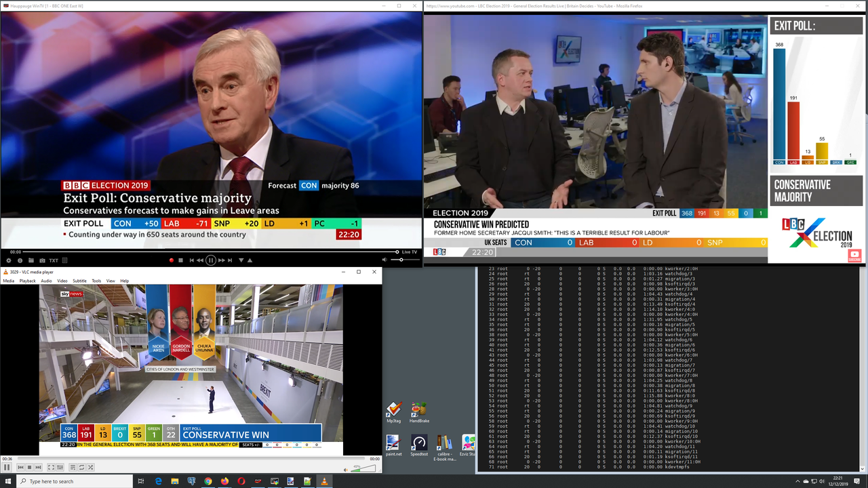Image resolution: width=868 pixels, height=488 pixels.
Task: Open VLC Playback menu
Action: [27, 281]
